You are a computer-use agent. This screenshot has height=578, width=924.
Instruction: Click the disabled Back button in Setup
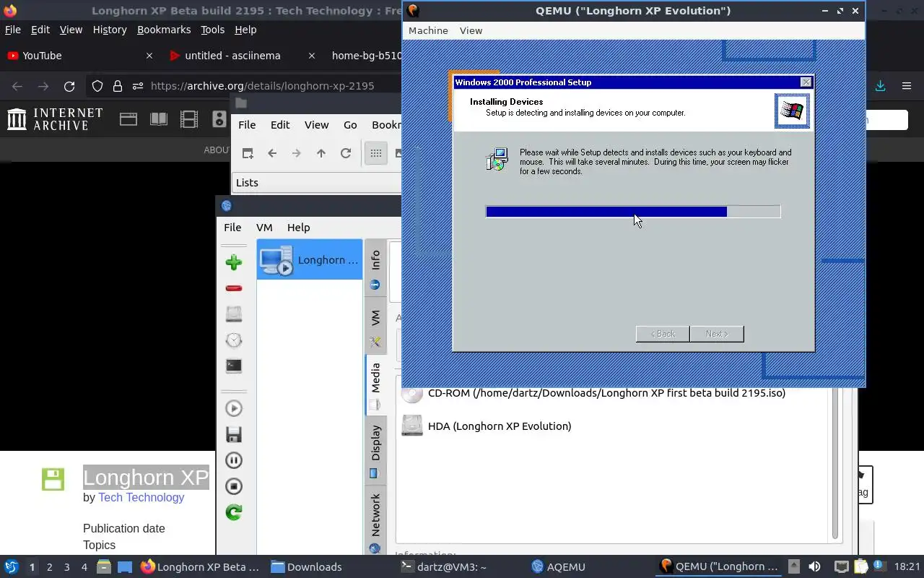tap(662, 334)
